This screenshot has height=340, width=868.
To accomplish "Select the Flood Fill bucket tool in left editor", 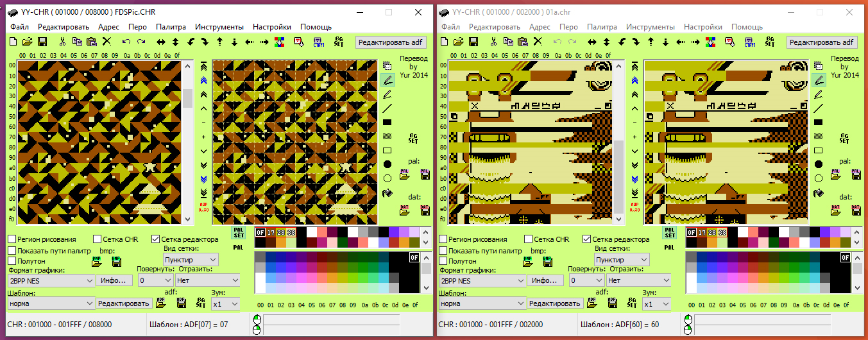I will (387, 192).
